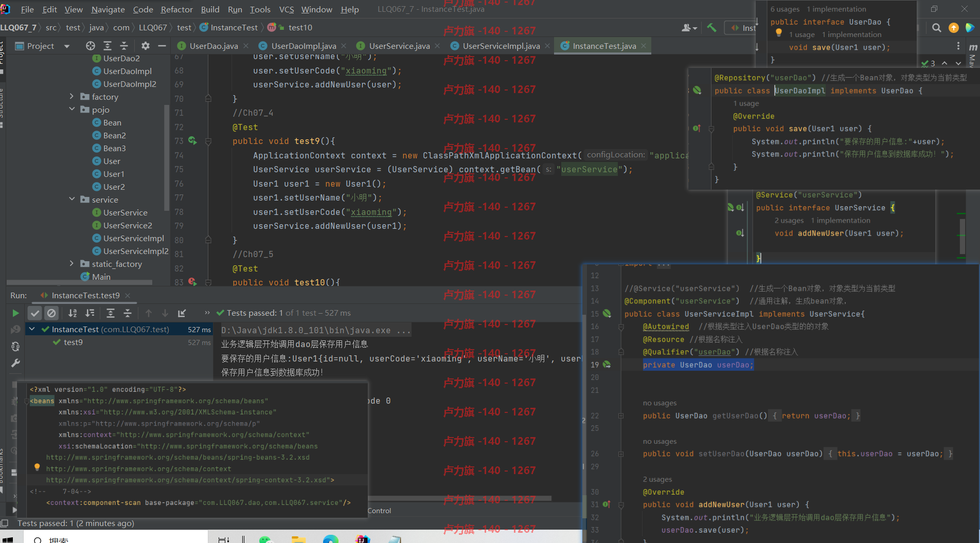Click the multicolored icon at toolbar's right end

(970, 28)
